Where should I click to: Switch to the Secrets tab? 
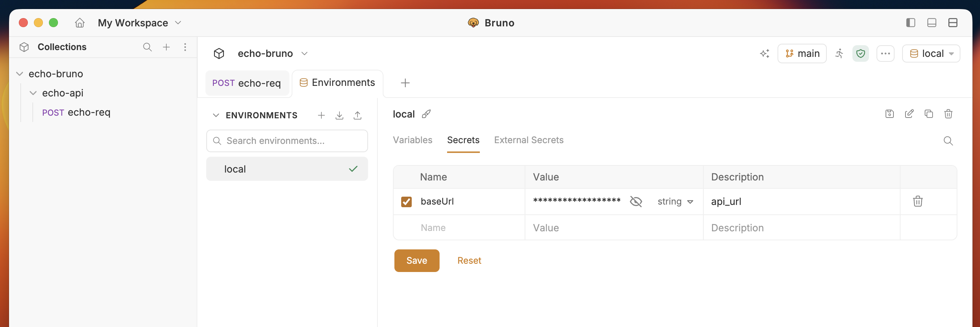click(463, 140)
